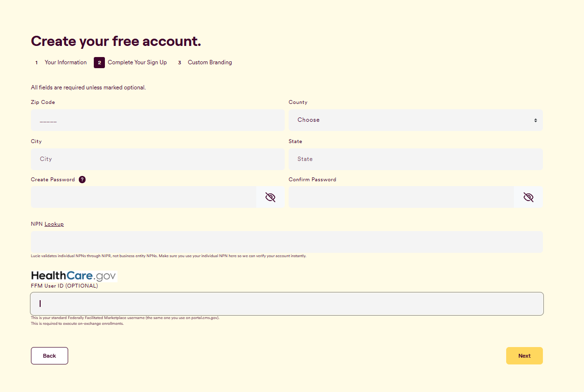Jump to the Custom Branding step
Screen dimensions: 584x392
[x=210, y=62]
